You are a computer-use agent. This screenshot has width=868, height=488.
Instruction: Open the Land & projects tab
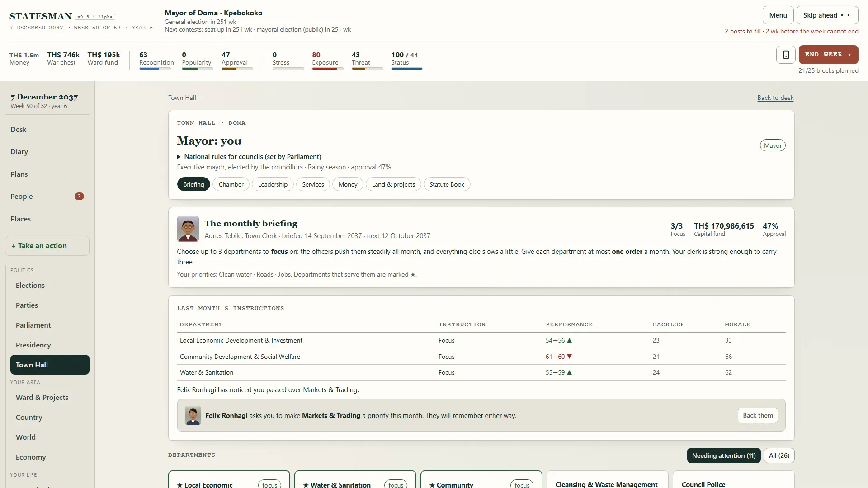point(393,184)
